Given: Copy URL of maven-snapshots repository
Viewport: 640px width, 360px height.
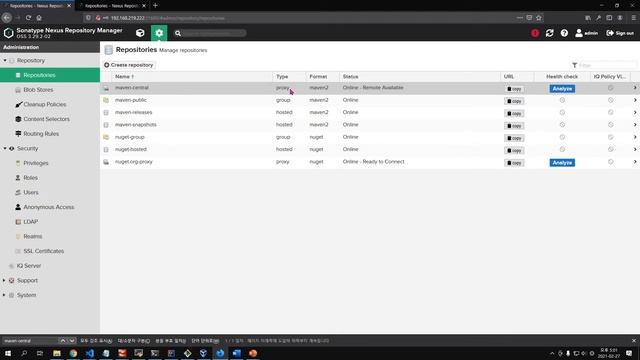Looking at the screenshot, I should click(x=514, y=126).
